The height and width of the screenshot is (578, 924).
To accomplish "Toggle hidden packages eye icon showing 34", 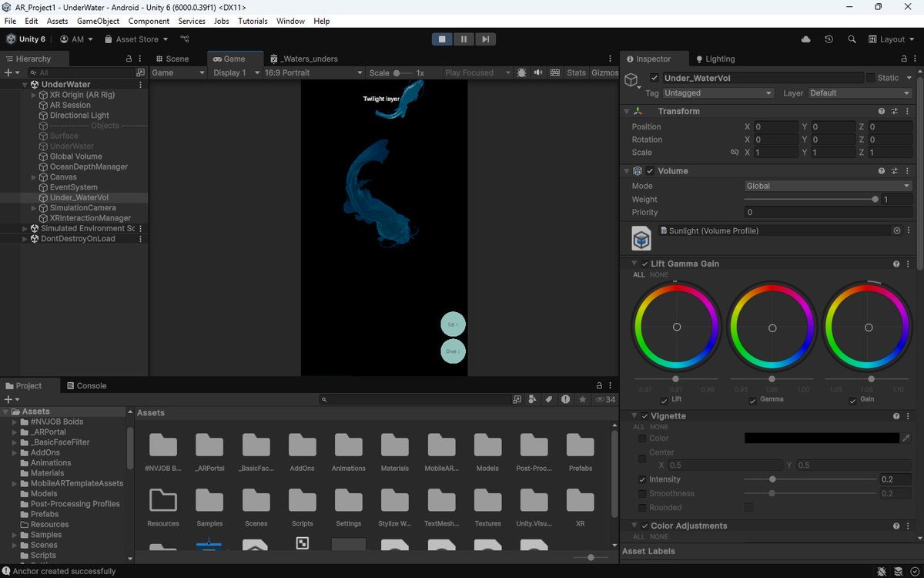I will coord(604,399).
